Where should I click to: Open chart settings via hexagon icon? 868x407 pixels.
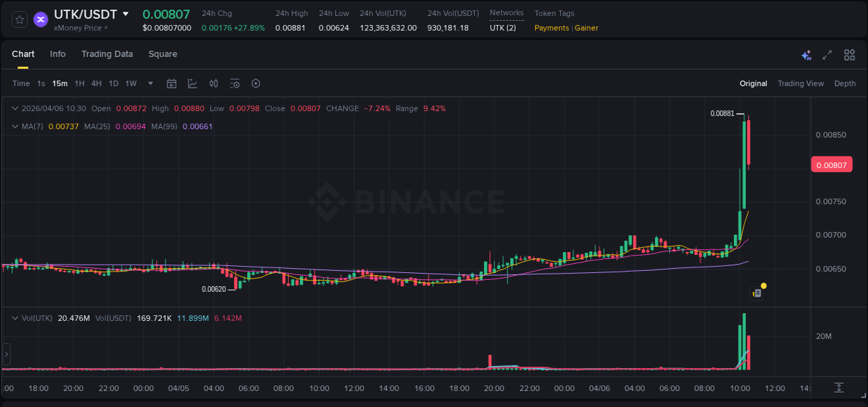pyautogui.click(x=256, y=83)
